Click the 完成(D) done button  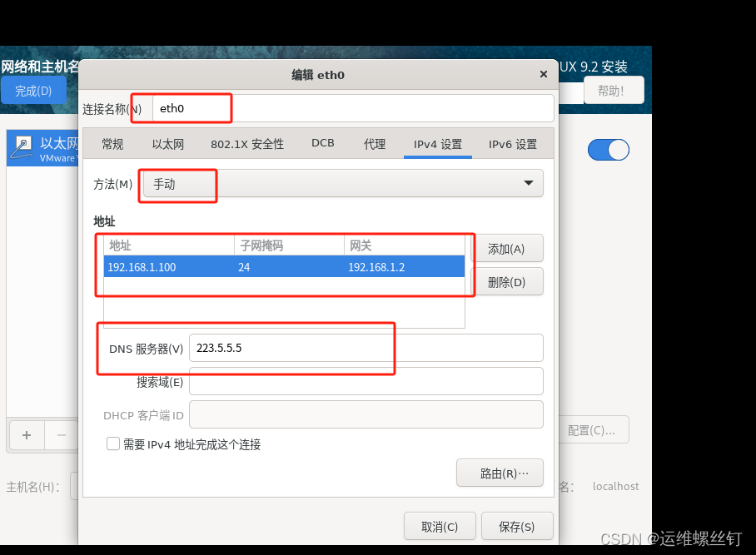pyautogui.click(x=33, y=90)
